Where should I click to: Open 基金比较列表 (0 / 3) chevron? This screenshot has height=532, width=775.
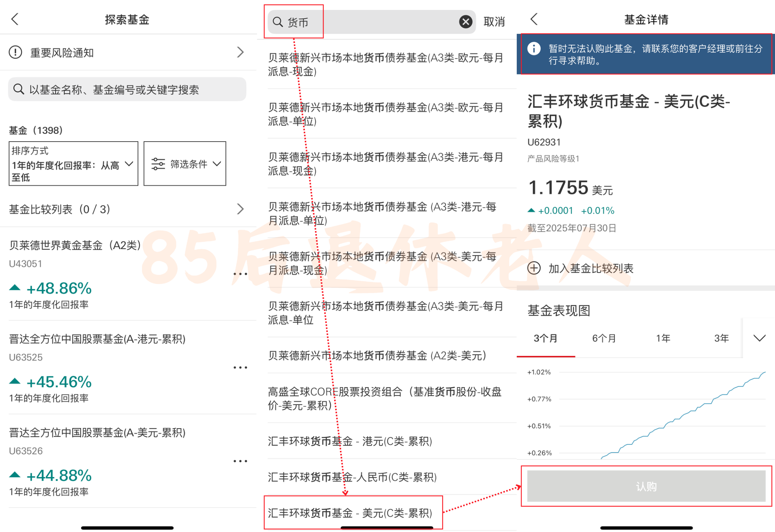pos(240,209)
